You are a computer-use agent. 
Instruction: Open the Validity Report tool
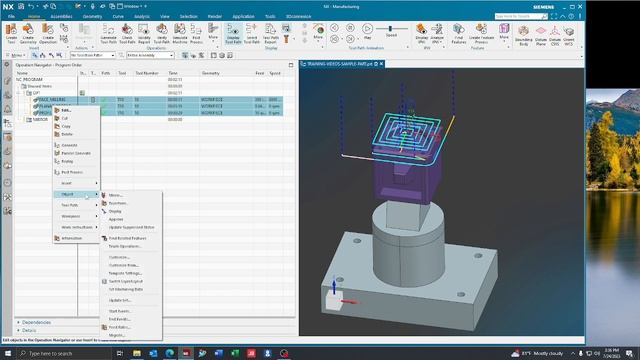[144, 33]
